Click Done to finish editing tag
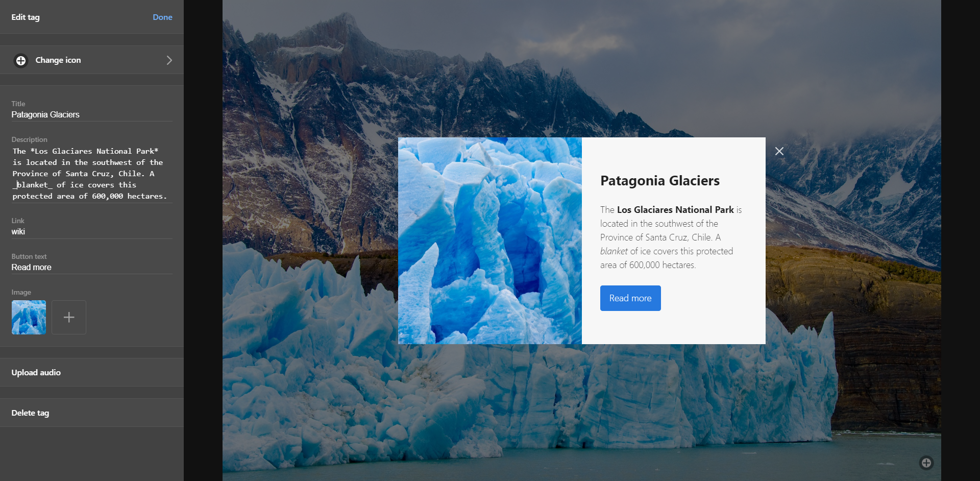 (x=162, y=17)
